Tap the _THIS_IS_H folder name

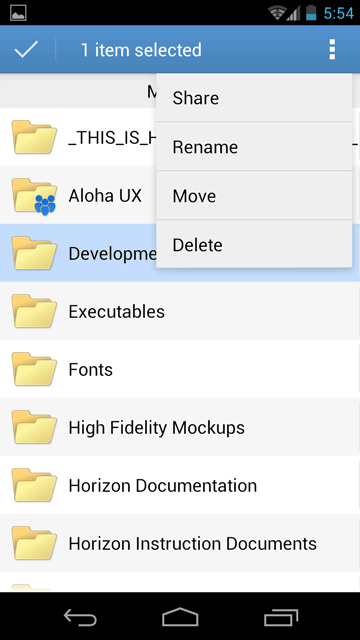pos(112,138)
